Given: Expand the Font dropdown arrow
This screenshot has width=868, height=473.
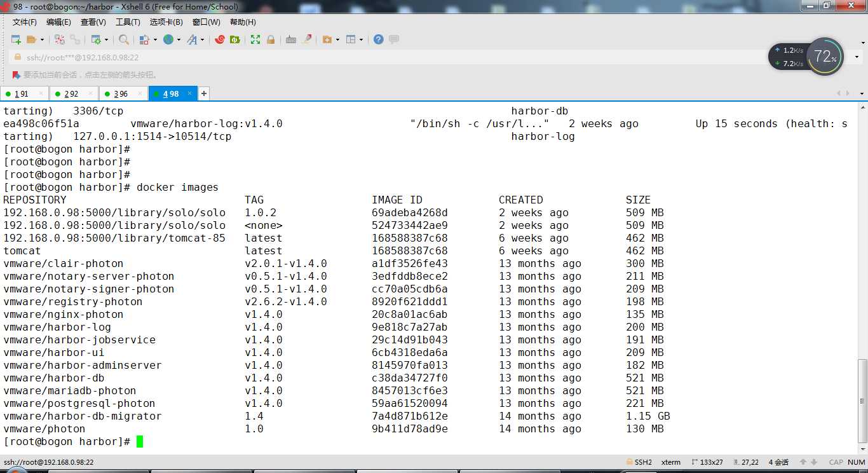Looking at the screenshot, I should tap(203, 39).
